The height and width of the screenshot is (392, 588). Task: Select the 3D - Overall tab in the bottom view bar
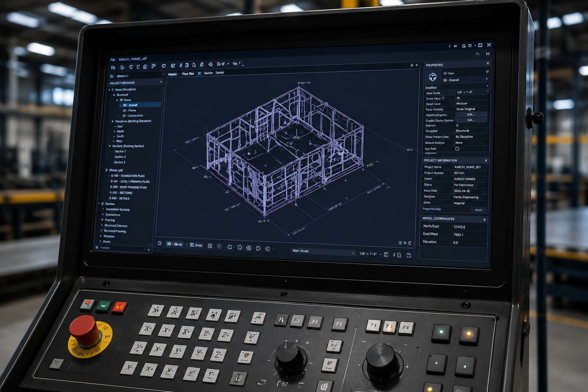[175, 244]
